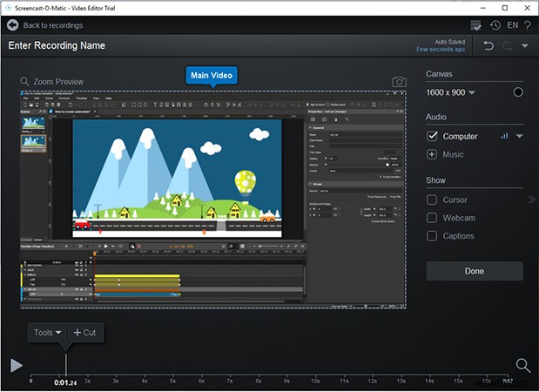Enable the Cursor checkbox
Screen dimensions: 539x392
pyautogui.click(x=432, y=199)
